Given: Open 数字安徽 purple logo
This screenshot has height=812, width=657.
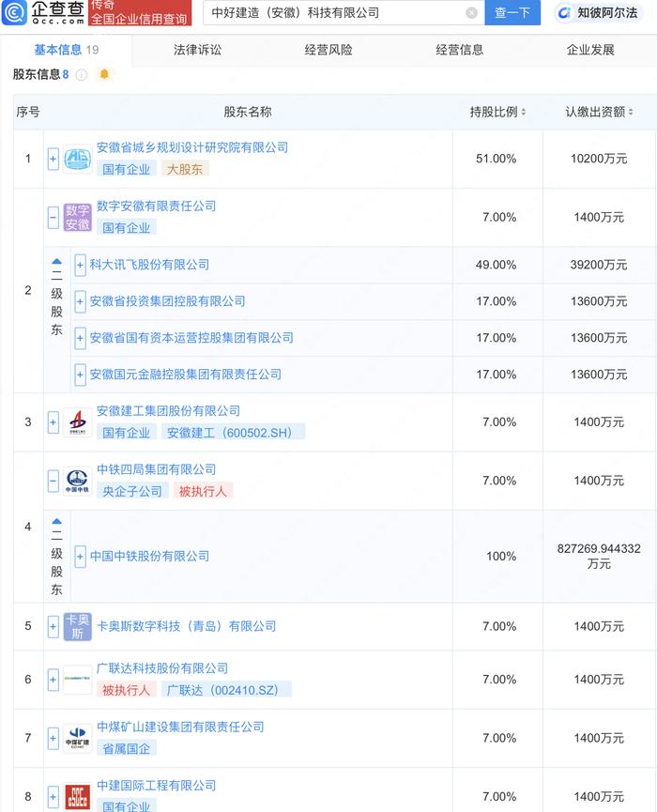Looking at the screenshot, I should tap(77, 217).
